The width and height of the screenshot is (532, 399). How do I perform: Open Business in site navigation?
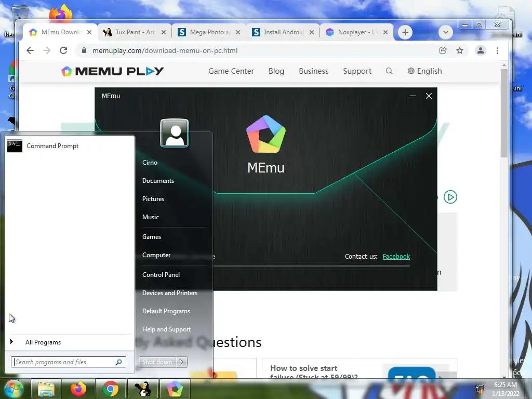pyautogui.click(x=313, y=71)
